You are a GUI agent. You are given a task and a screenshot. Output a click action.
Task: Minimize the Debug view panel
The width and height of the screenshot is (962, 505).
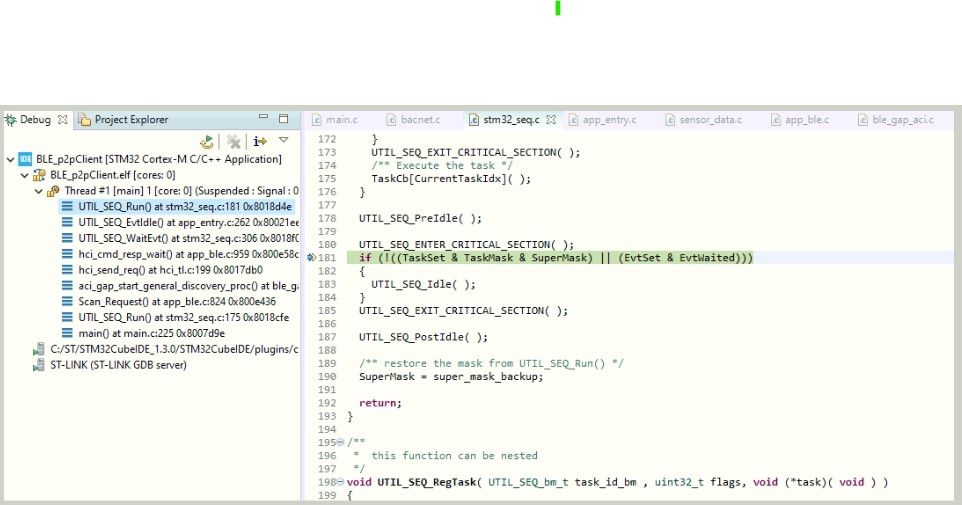click(x=264, y=117)
